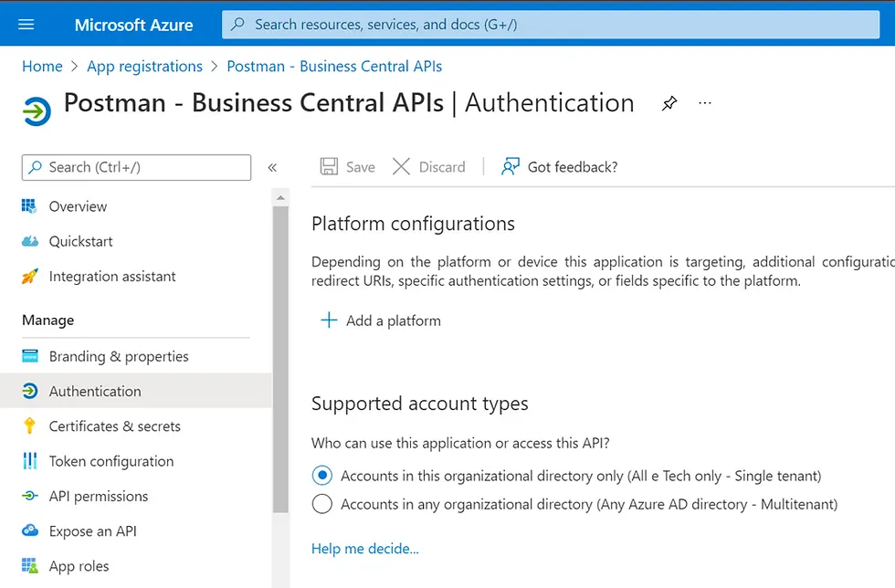The height and width of the screenshot is (588, 895).
Task: Open Quickstart in the side menu
Action: coord(80,241)
